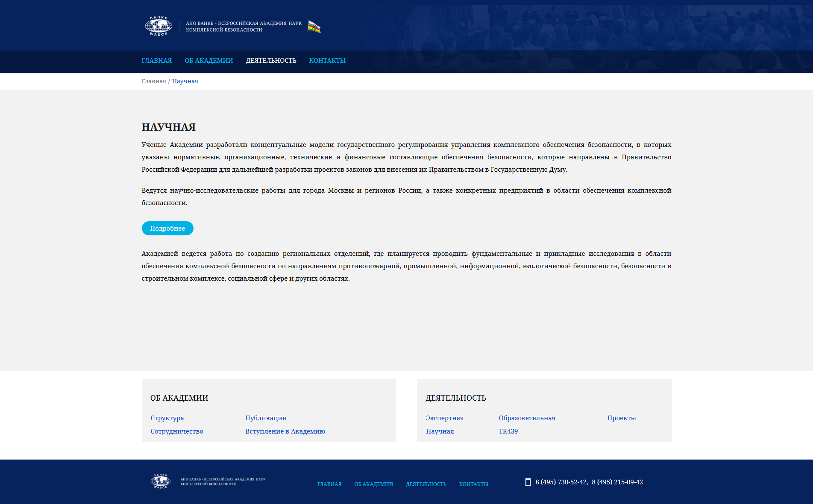Viewport: 813px width, 504px height.
Task: Go to Публикации page link
Action: pyautogui.click(x=266, y=418)
